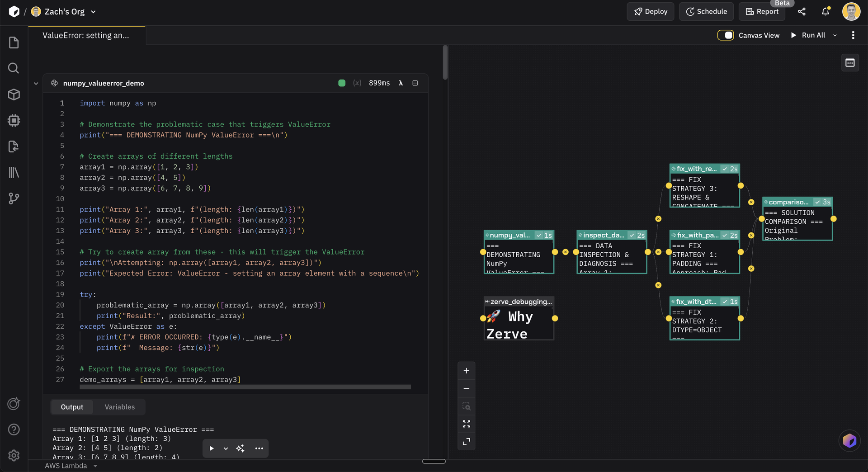
Task: Select the fix_with_dt... canvas block
Action: 704,319
